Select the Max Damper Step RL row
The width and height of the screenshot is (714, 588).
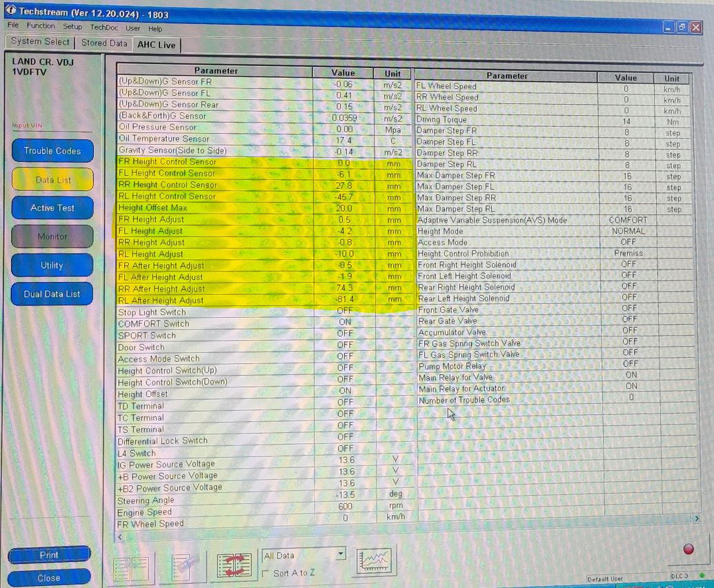(554, 209)
